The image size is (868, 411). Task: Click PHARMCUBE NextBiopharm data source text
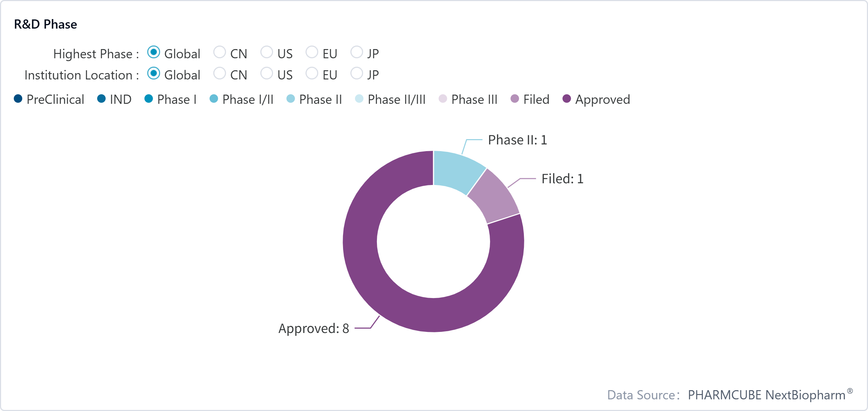(x=767, y=395)
